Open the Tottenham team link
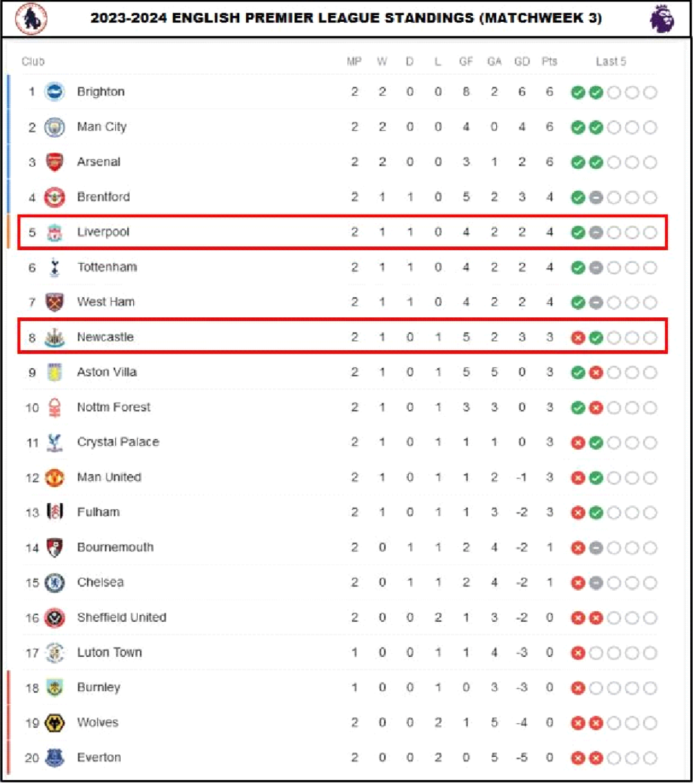This screenshot has height=784, width=693. [107, 267]
